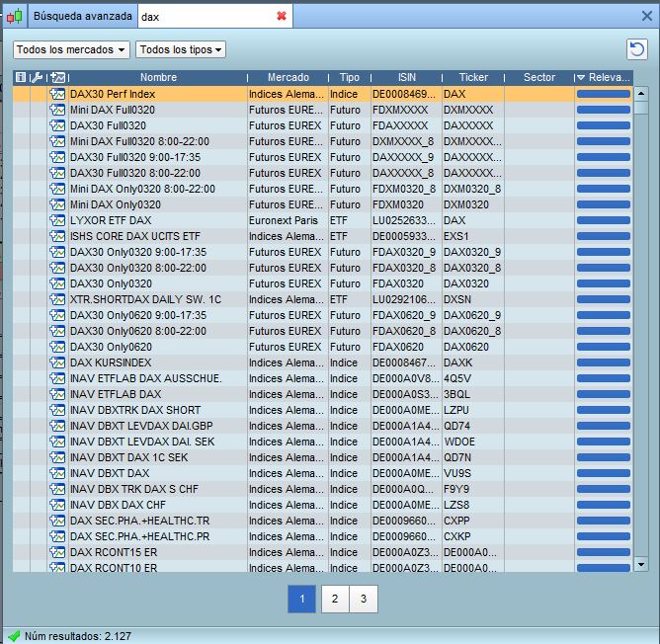Open chart icon for INAV DBXT DAX
This screenshot has height=644, width=660.
click(x=57, y=473)
